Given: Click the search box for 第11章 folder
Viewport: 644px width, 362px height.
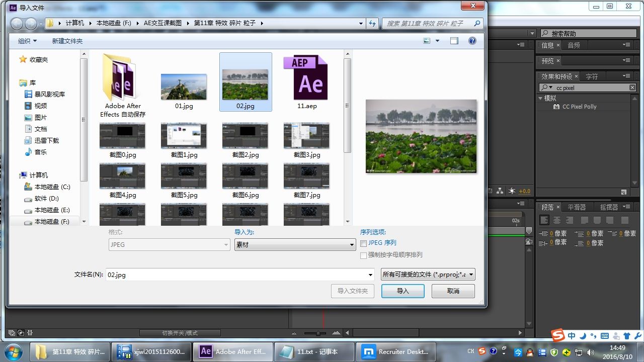Looking at the screenshot, I should pyautogui.click(x=432, y=23).
